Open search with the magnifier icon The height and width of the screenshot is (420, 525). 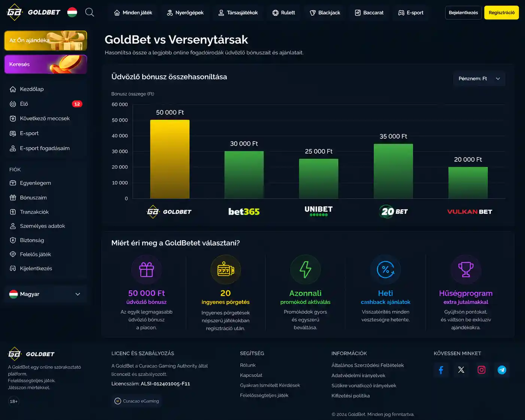tap(89, 12)
